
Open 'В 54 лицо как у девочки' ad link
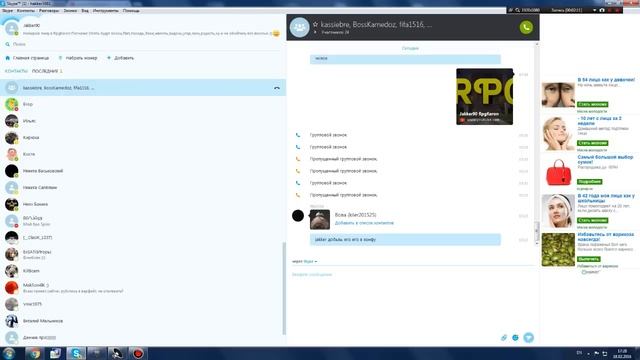coord(606,80)
